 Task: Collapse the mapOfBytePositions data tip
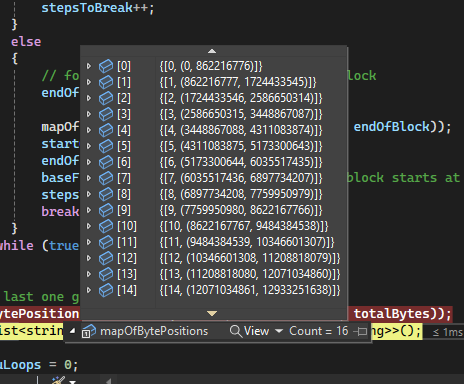72,331
